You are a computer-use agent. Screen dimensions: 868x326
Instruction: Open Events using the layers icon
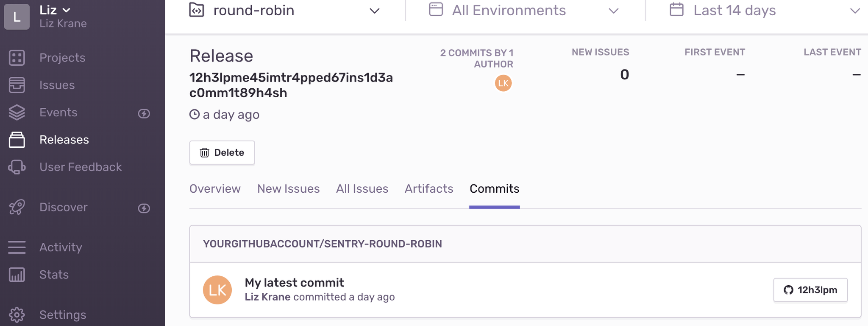(17, 112)
